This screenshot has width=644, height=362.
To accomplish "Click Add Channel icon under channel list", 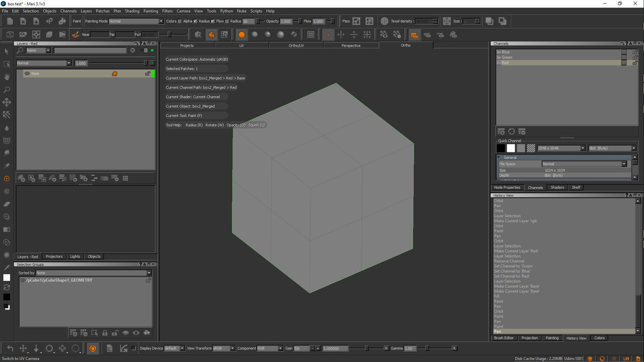I will (x=501, y=131).
